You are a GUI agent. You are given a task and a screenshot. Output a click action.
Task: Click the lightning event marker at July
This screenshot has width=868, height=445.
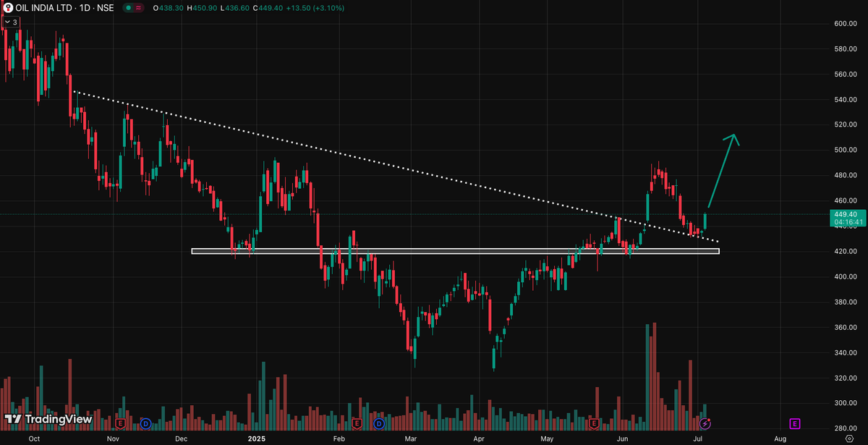[x=707, y=423]
